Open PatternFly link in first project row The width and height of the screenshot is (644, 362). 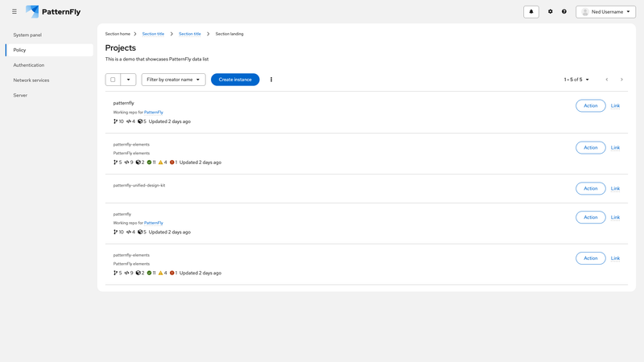coord(154,113)
